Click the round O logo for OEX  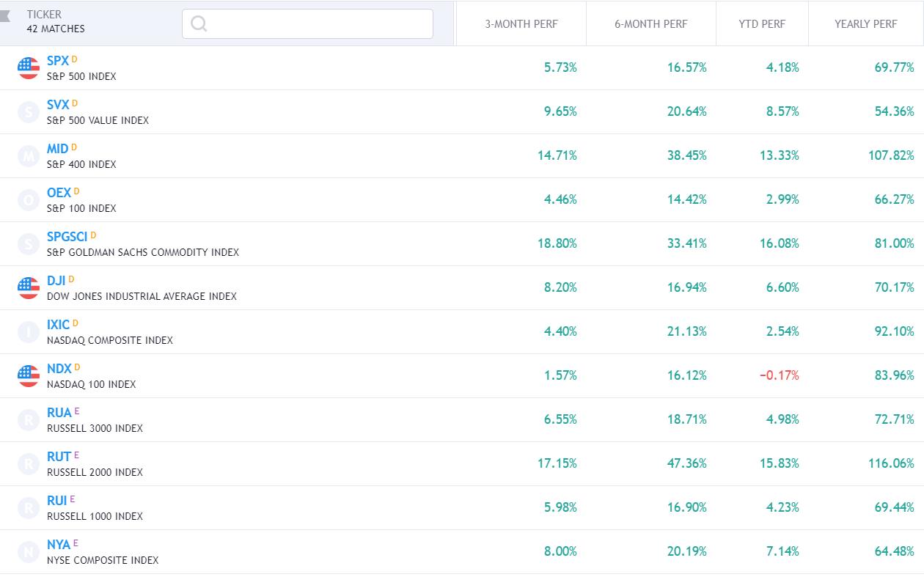point(29,200)
